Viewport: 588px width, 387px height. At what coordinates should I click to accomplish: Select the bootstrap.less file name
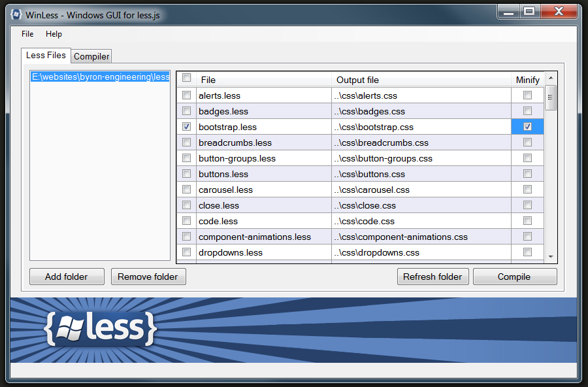point(227,127)
